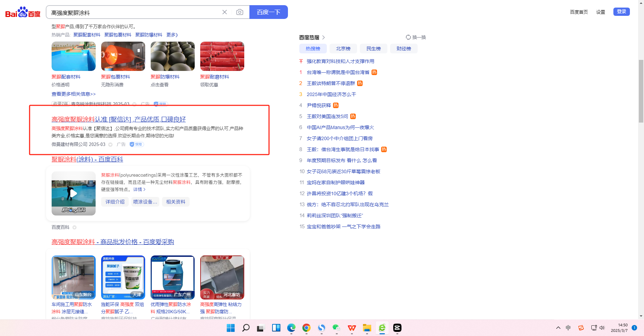Play the 聚脲涂料 encyclopedia video thumbnail
This screenshot has height=336, width=644.
click(x=74, y=193)
